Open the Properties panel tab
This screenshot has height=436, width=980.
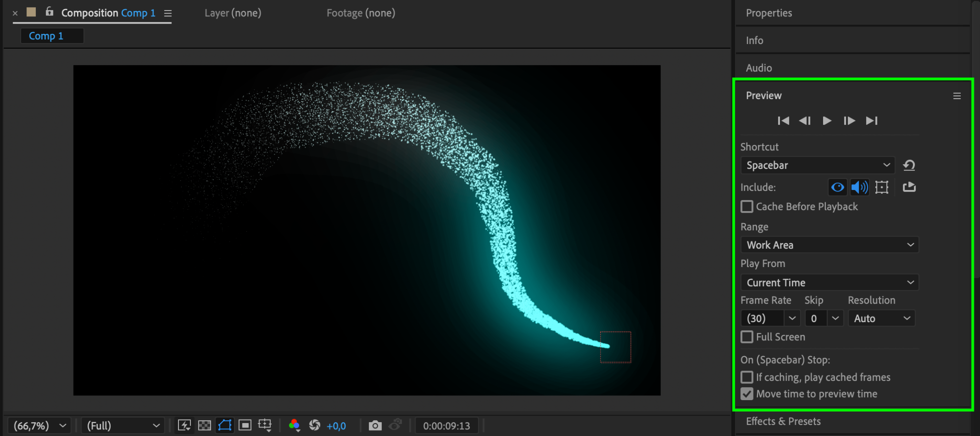click(x=769, y=13)
